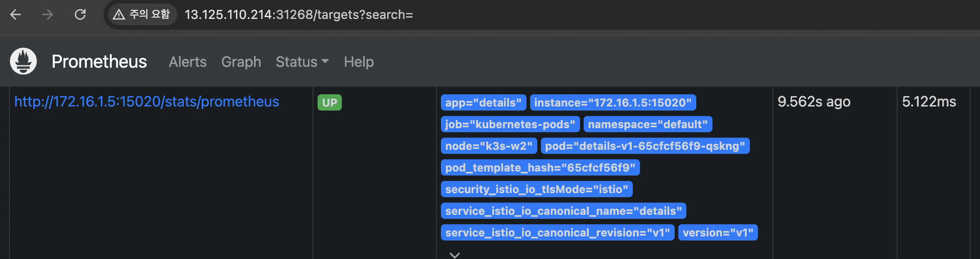Screen dimensions: 980x259
Task: Click the service_istio_io_canonical_revision label
Action: (x=558, y=232)
